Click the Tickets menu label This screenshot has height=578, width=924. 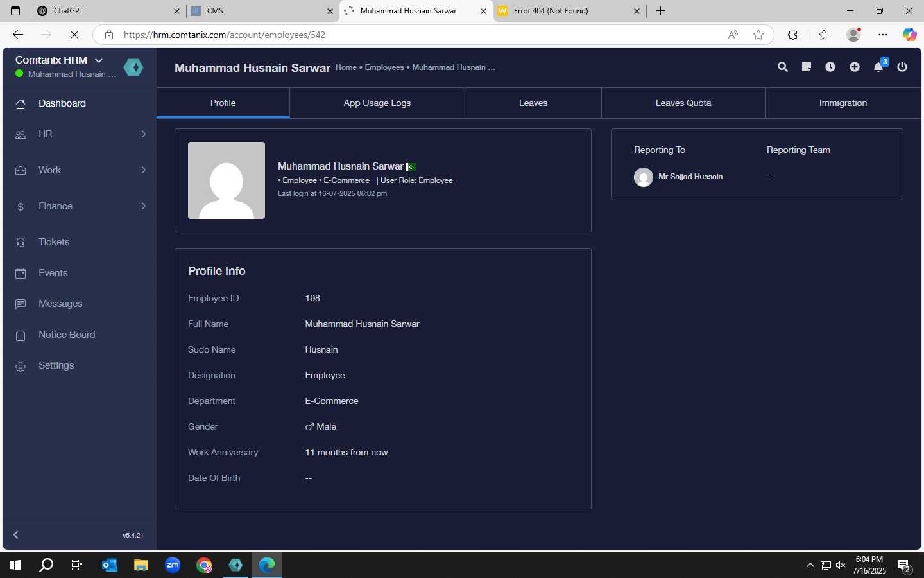[54, 242]
